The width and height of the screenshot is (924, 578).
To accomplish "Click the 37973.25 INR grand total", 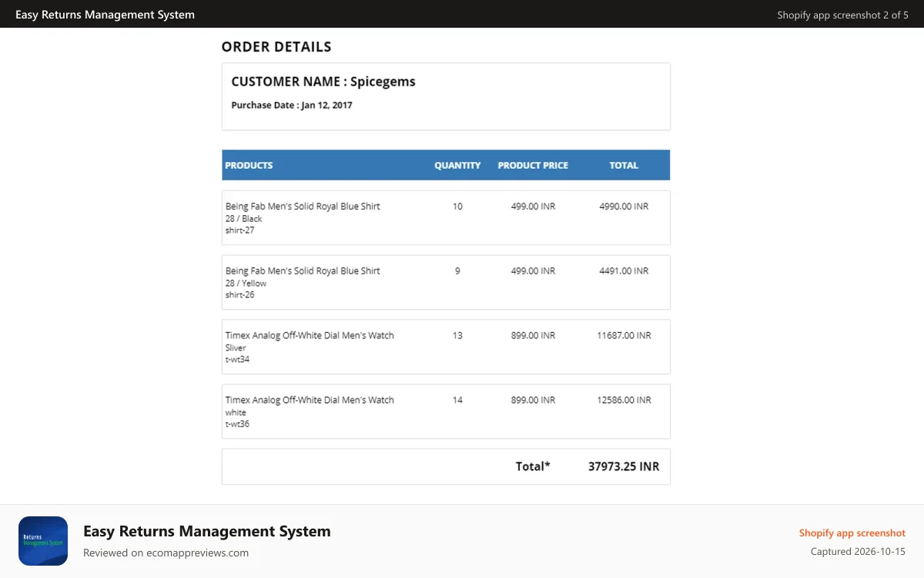I will (624, 466).
